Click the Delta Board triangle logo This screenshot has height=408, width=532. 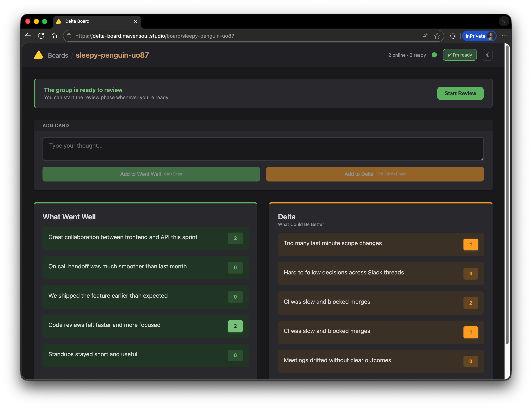click(38, 55)
